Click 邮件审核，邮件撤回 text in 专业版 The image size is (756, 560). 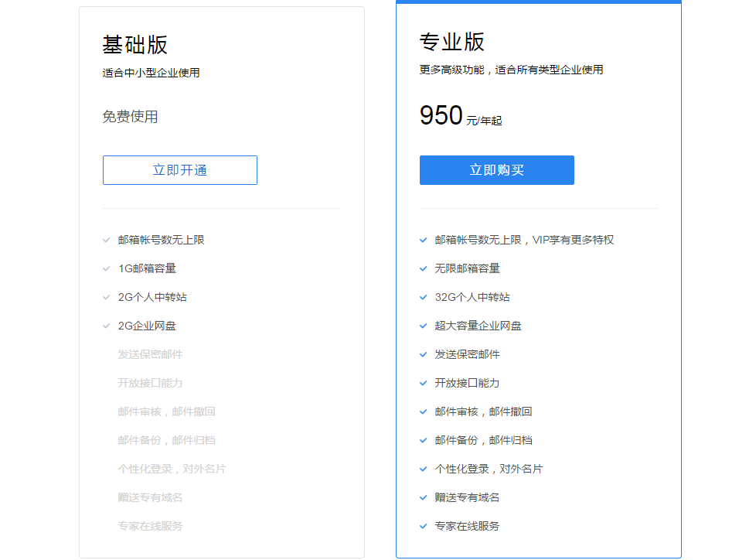[x=484, y=411]
